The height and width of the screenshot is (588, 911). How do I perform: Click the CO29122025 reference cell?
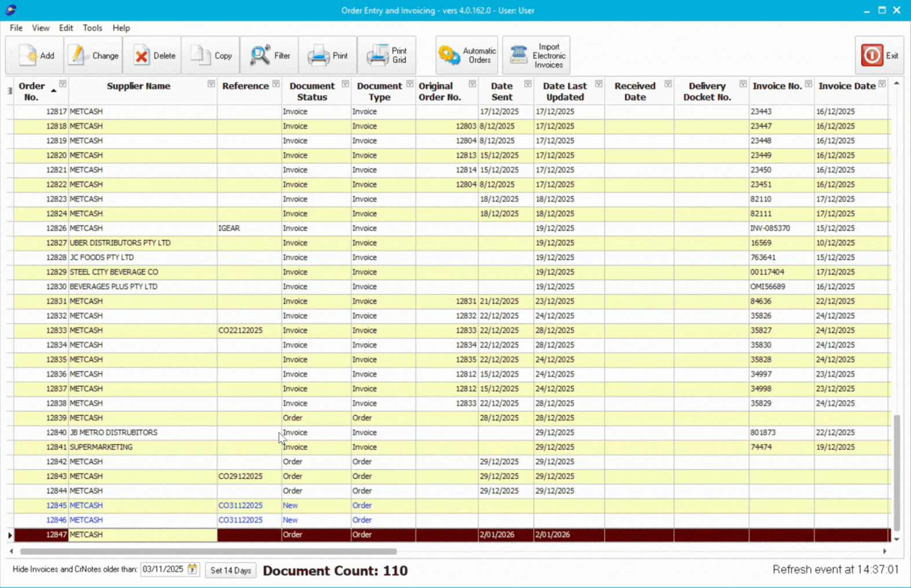coord(249,476)
